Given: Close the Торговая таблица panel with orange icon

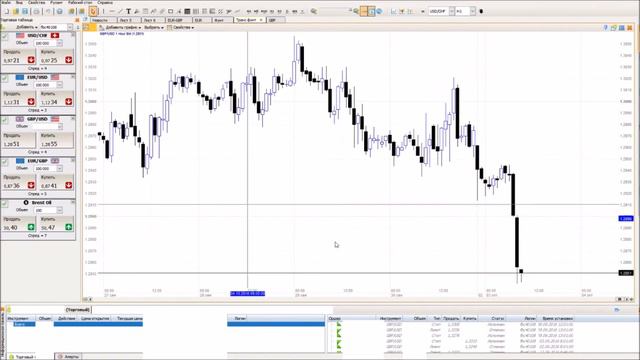Looking at the screenshot, I should point(77,20).
